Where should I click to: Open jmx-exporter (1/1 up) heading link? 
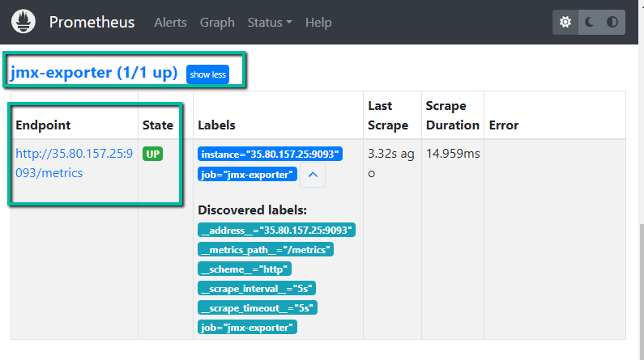pos(94,73)
